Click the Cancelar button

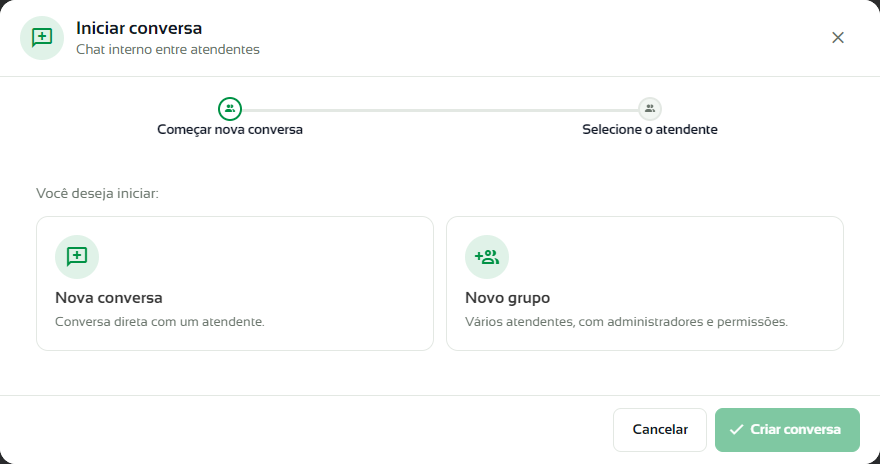pos(660,430)
